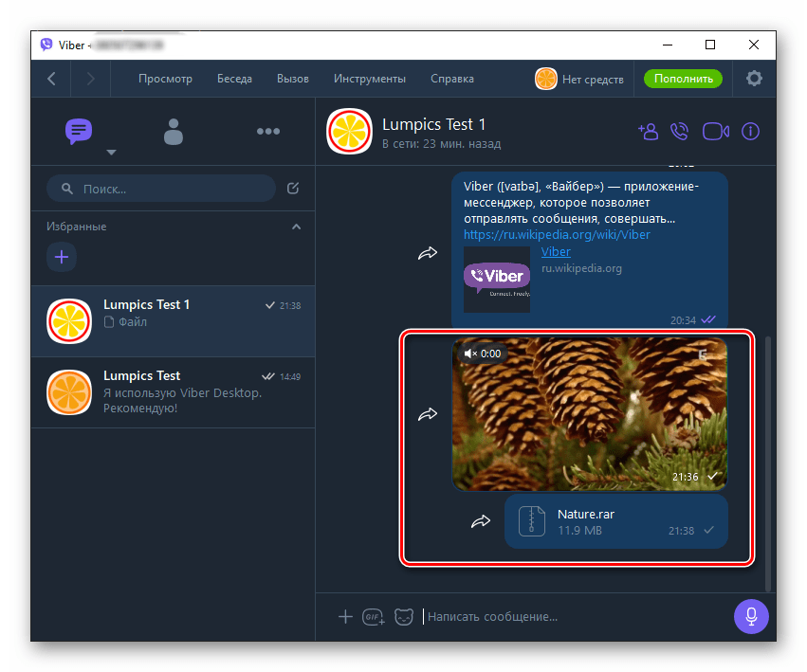This screenshot has height=672, width=807.
Task: Open the Lumpics Test chat
Action: click(174, 392)
